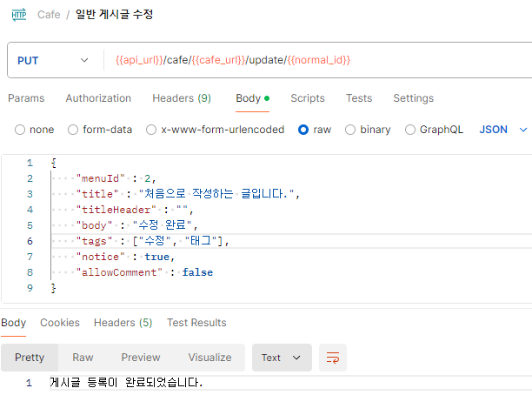Open the request Body tab

(x=252, y=98)
